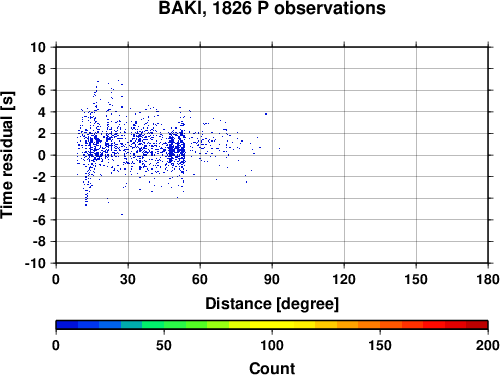The image size is (500, 375).
Task: Click y-axis tick label '-6'
Action: (39, 220)
